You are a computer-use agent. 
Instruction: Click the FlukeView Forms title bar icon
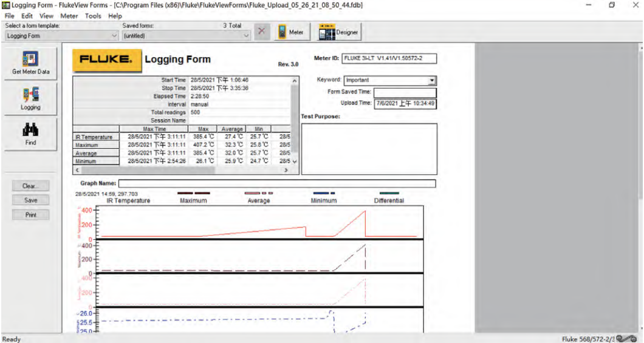[5, 5]
